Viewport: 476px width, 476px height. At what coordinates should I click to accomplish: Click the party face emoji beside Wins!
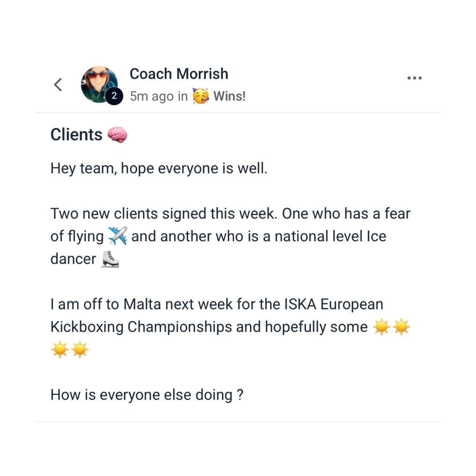(x=201, y=96)
